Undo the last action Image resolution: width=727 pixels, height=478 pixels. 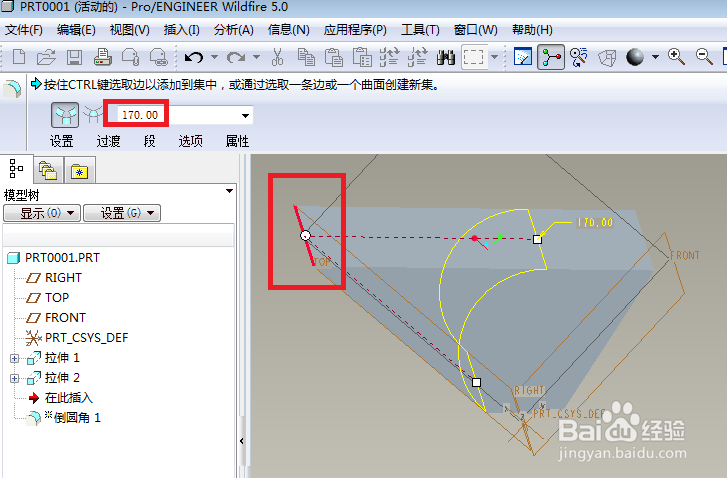click(x=194, y=57)
